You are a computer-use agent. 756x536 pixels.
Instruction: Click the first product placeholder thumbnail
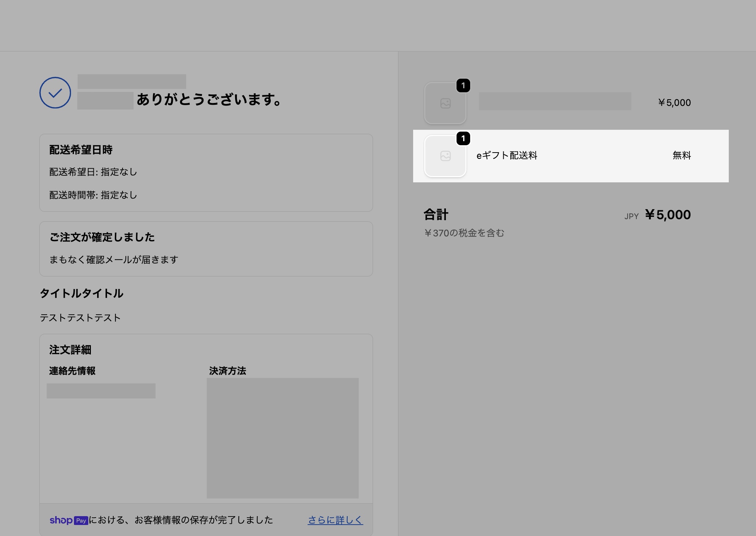tap(445, 103)
